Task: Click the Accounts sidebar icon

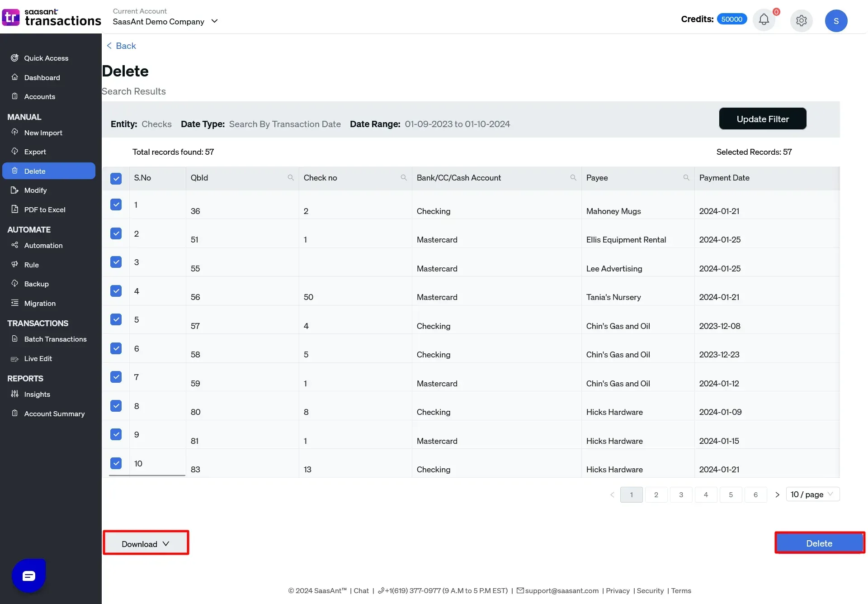Action: (x=14, y=96)
